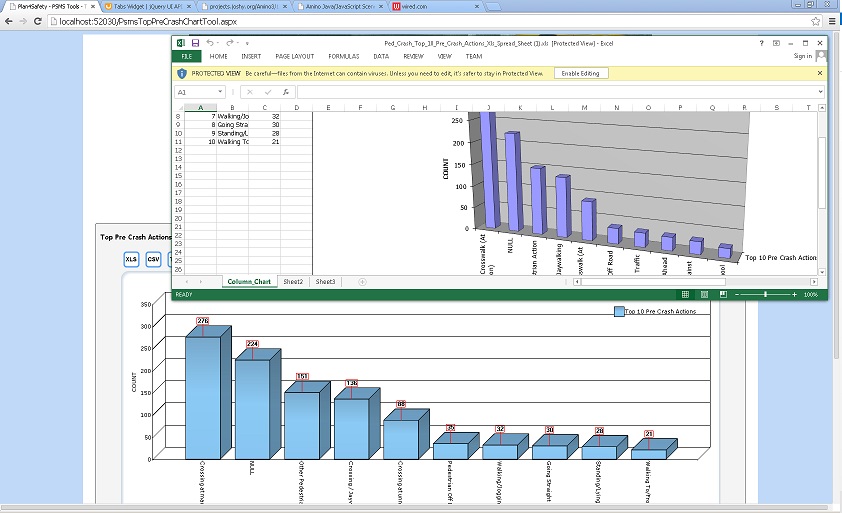Click the formula bar Cancel X icon

pyautogui.click(x=250, y=92)
